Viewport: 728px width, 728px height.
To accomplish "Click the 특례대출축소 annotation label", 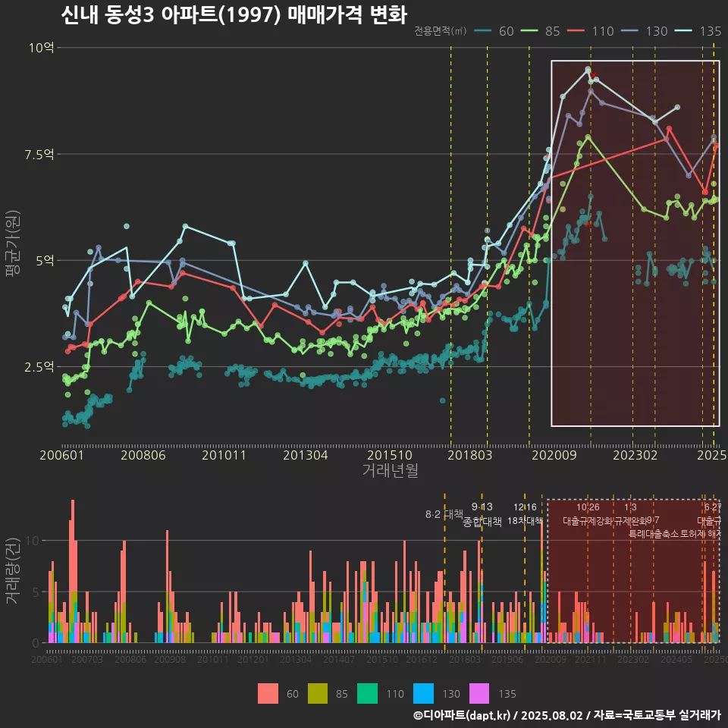I will 654,534.
